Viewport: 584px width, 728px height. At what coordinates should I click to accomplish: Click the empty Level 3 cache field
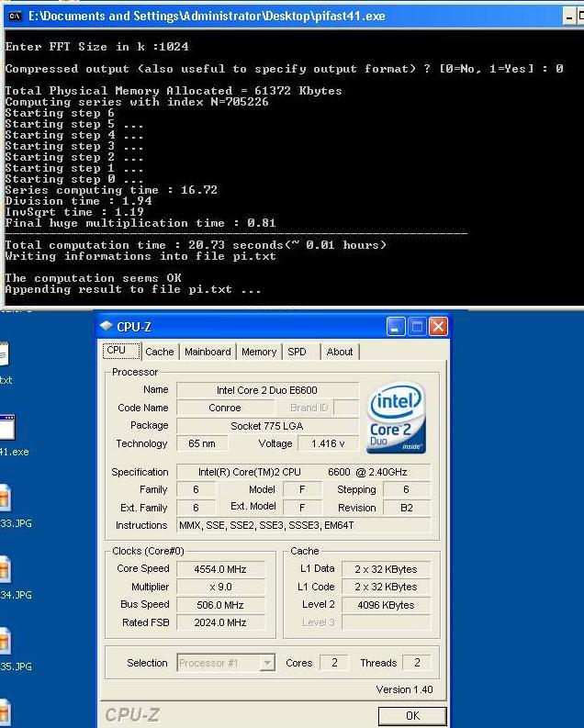[386, 622]
